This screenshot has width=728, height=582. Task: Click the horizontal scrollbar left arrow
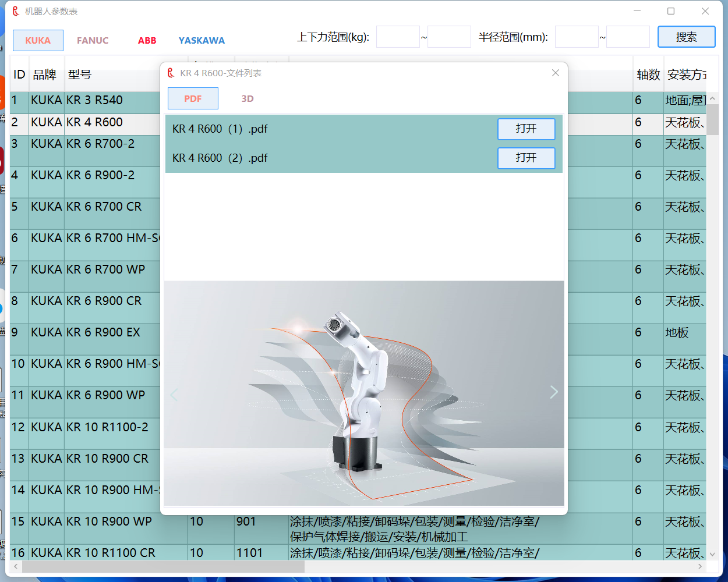pyautogui.click(x=16, y=566)
